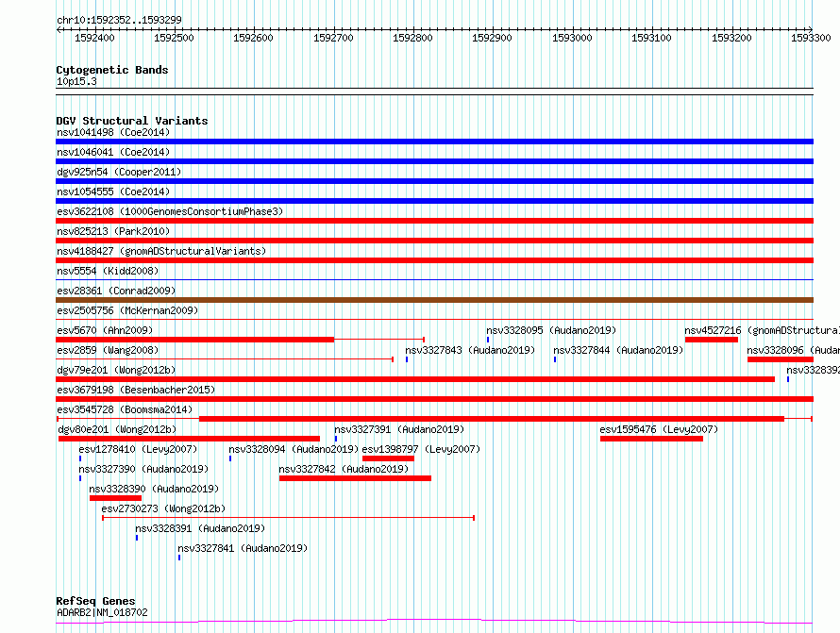The height and width of the screenshot is (633, 840).
Task: Click ruler position 1592700
Action: coord(333,38)
